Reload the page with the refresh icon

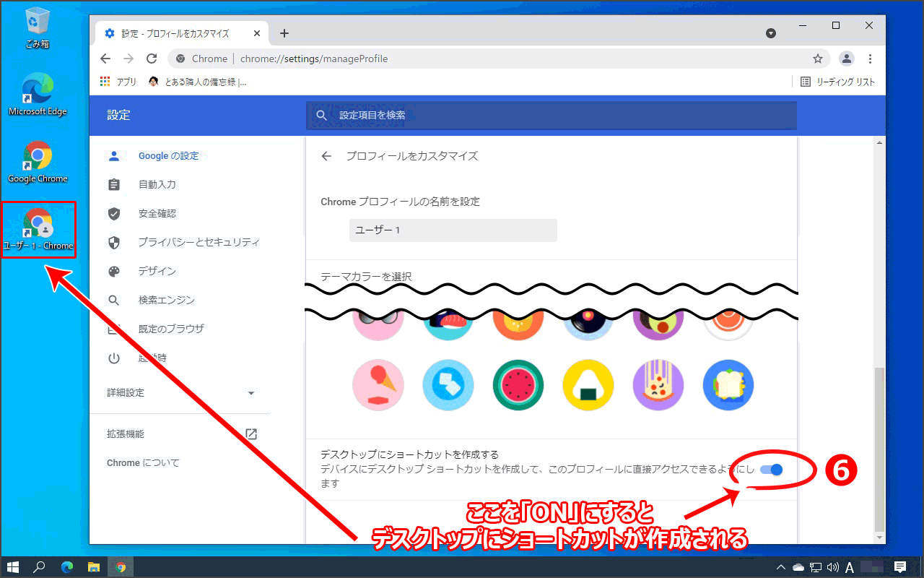tap(152, 59)
